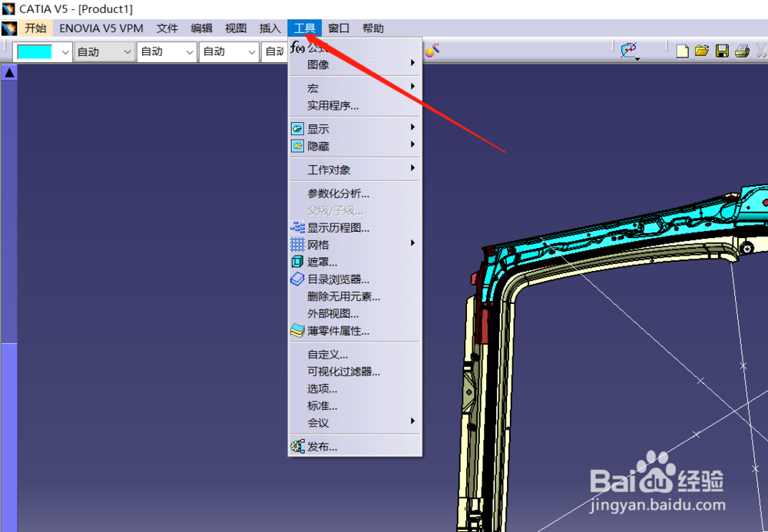Click the painter brush icon beside menu

pos(432,50)
